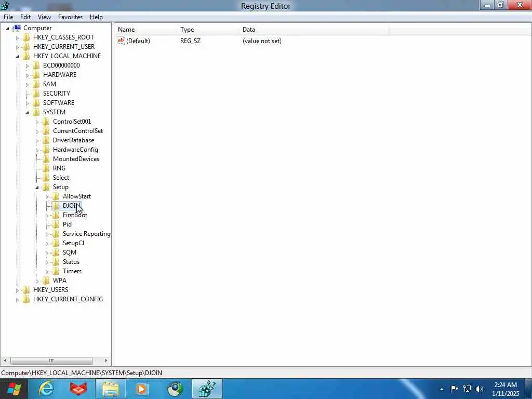Select the SYSTEM key label
532x399 pixels.
[x=54, y=112]
